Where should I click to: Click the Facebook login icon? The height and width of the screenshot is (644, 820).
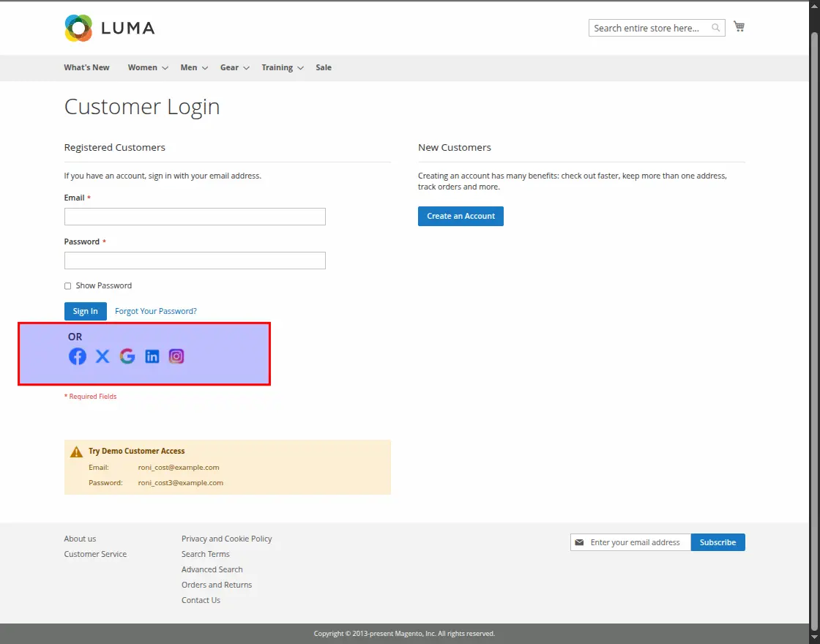(78, 356)
